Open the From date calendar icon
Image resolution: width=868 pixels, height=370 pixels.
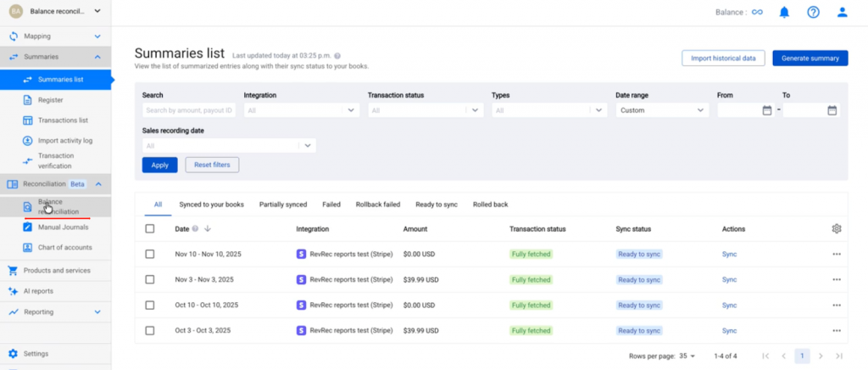767,110
